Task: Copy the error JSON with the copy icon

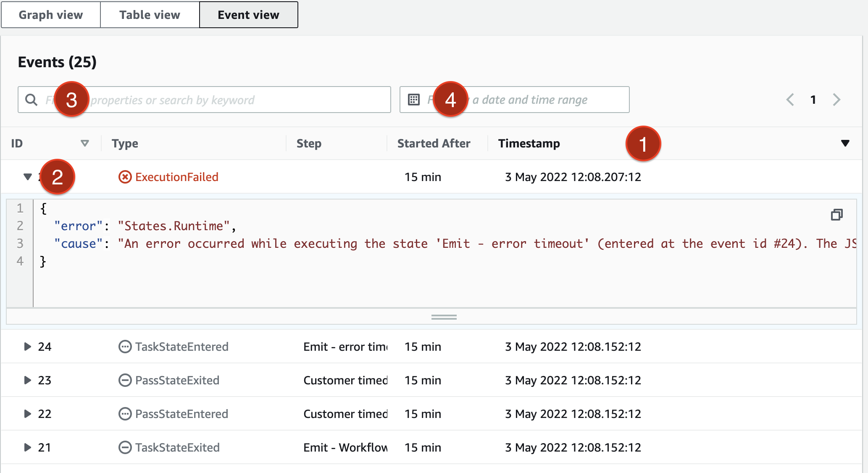Action: 836,215
